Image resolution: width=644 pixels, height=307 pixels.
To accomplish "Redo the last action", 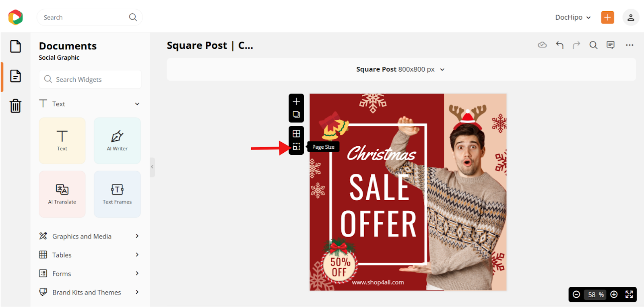I will tap(576, 45).
